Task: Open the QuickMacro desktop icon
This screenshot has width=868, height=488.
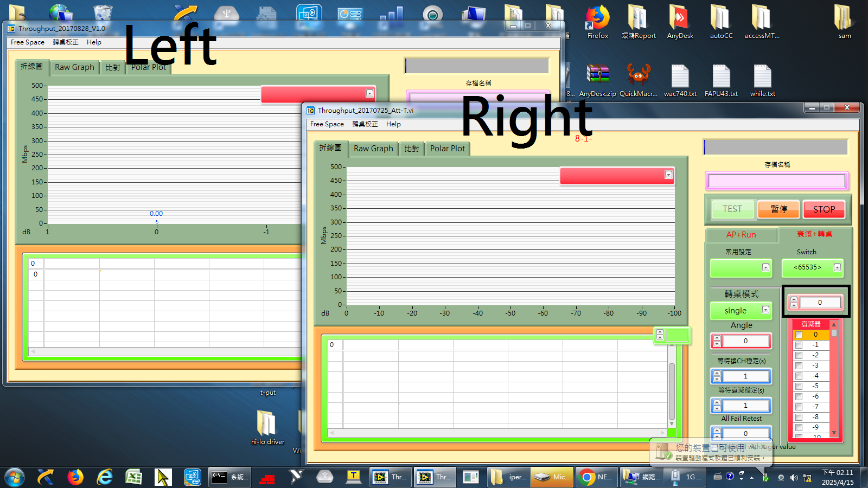Action: (639, 76)
